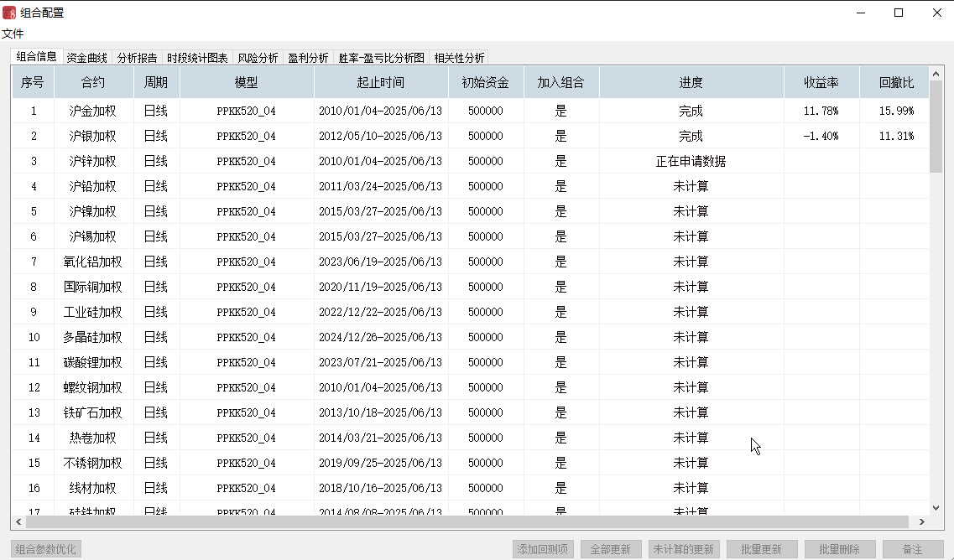Click the 批量删除 button

[x=839, y=549]
